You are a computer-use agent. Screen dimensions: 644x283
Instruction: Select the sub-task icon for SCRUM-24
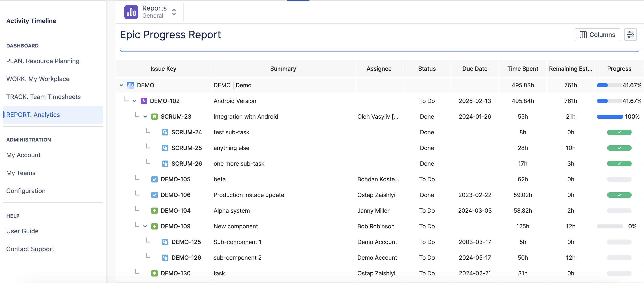pos(165,132)
